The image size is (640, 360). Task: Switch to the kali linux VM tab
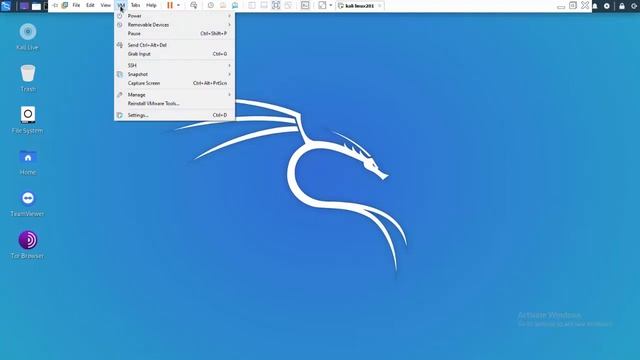coord(359,6)
